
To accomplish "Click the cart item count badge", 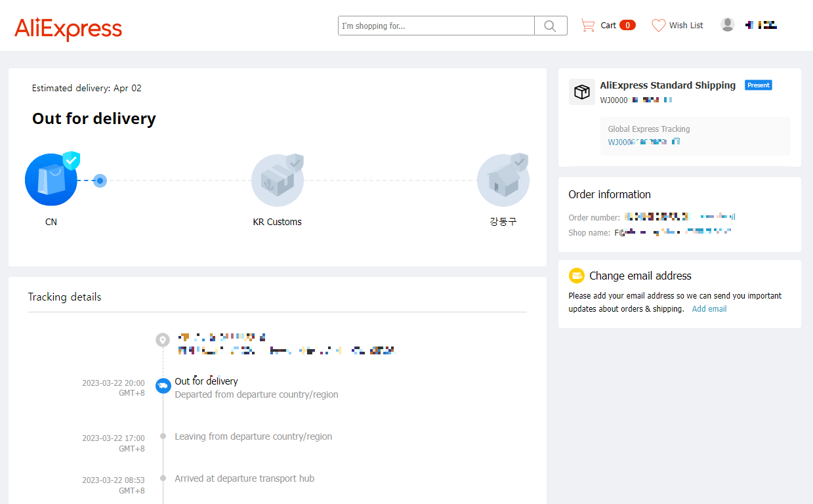I will (x=627, y=26).
